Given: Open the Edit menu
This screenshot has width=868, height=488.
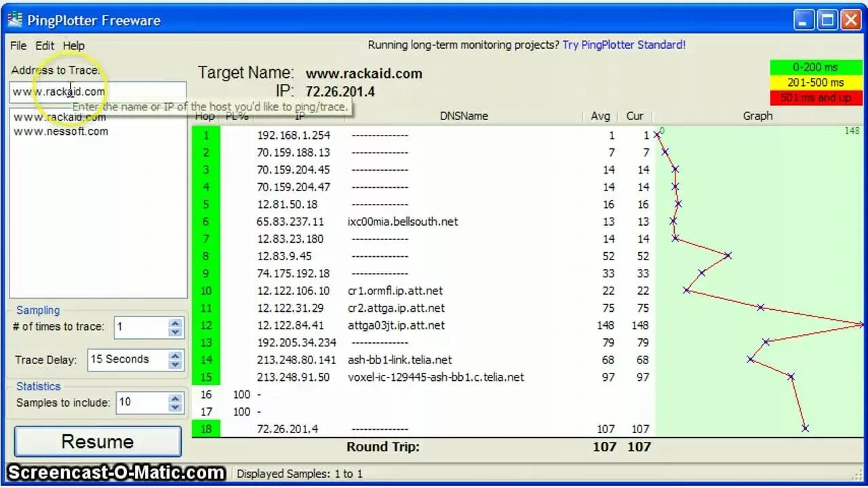Looking at the screenshot, I should click(x=45, y=45).
